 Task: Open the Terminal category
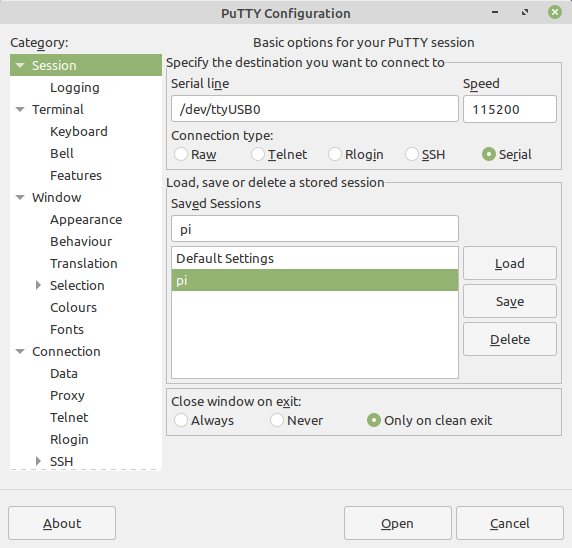point(58,109)
